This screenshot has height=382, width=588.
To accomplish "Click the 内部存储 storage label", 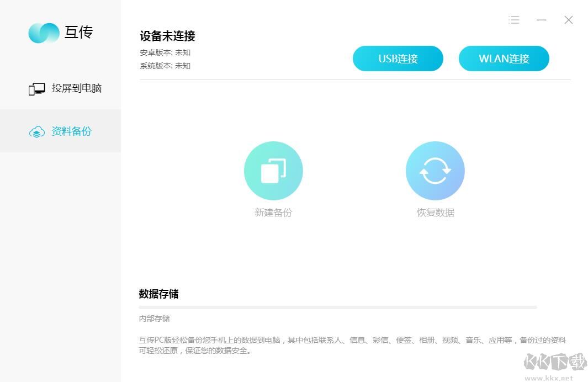I will click(153, 319).
